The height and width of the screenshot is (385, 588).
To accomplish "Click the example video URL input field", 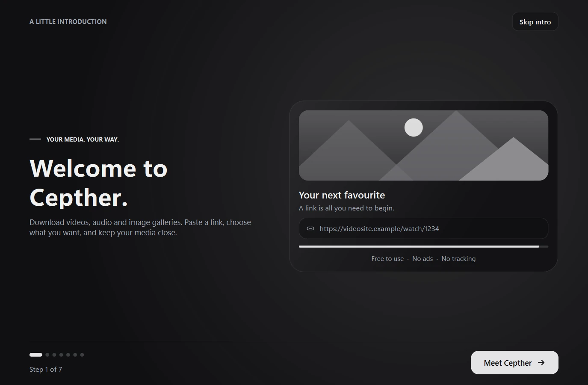I will click(423, 228).
